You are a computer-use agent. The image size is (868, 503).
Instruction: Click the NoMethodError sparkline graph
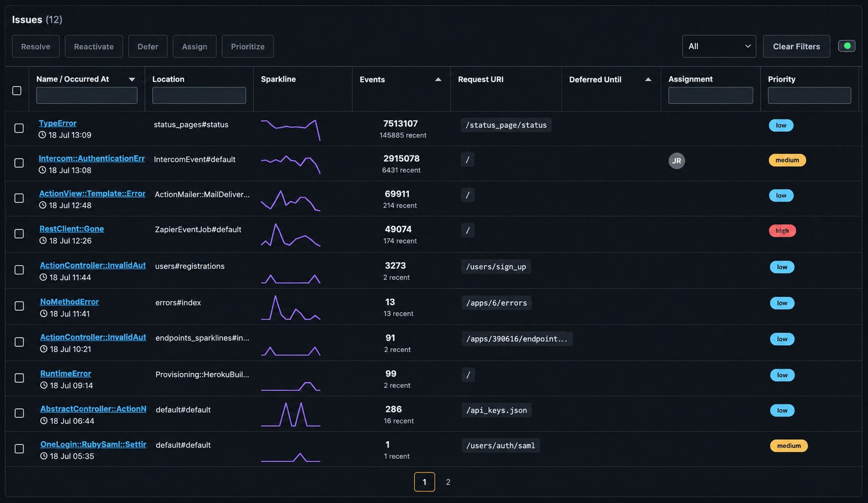290,308
